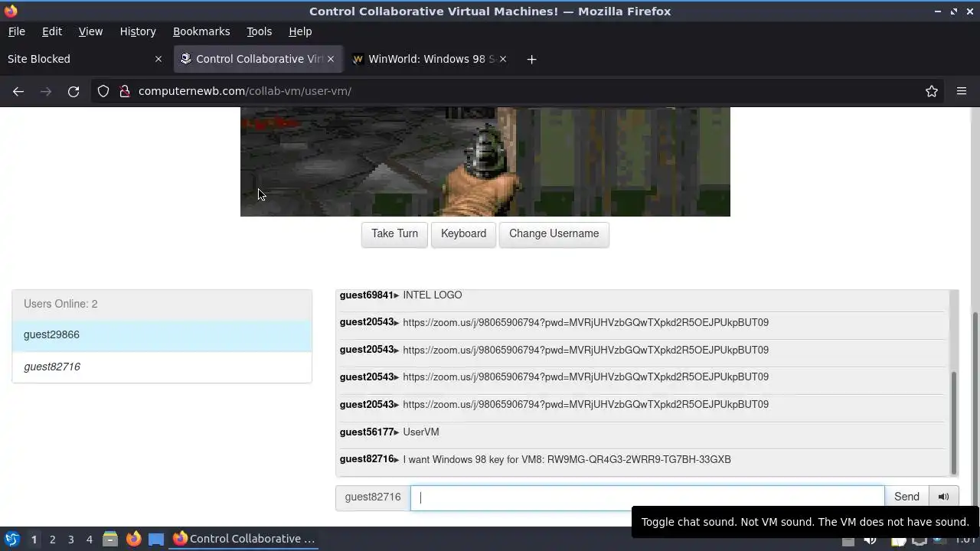Focus the chat message input field
The width and height of the screenshot is (980, 551).
[648, 497]
